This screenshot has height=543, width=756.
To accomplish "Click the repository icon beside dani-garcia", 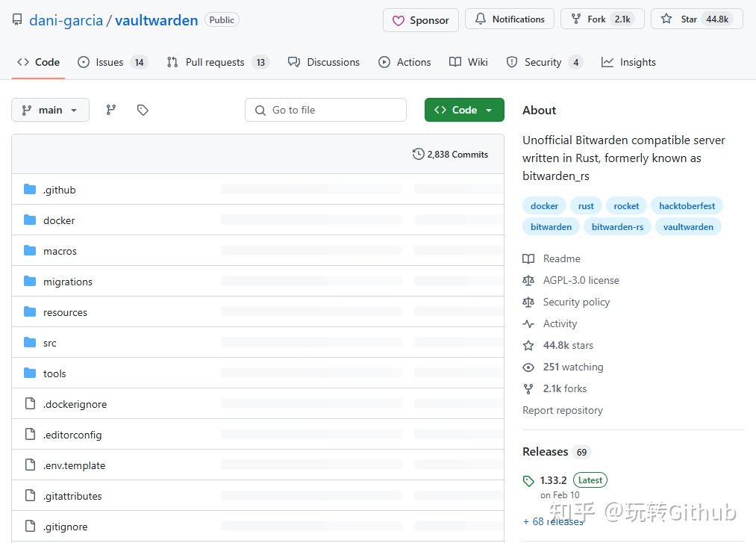I will click(x=17, y=19).
